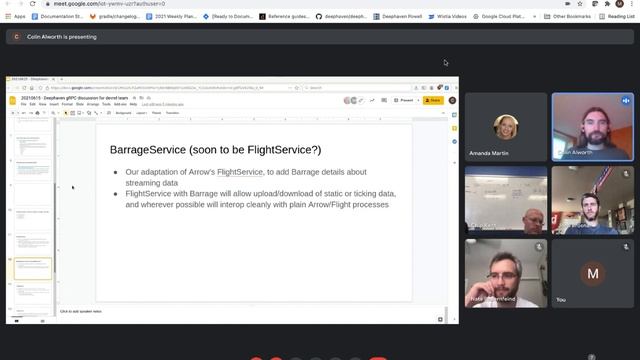Viewport: 640px width, 360px height.
Task: Expand the bookmarks overflow chevron
Action: pyautogui.click(x=534, y=16)
